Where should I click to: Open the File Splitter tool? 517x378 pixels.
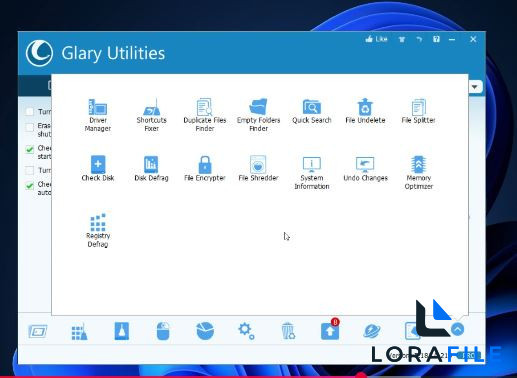click(x=418, y=111)
